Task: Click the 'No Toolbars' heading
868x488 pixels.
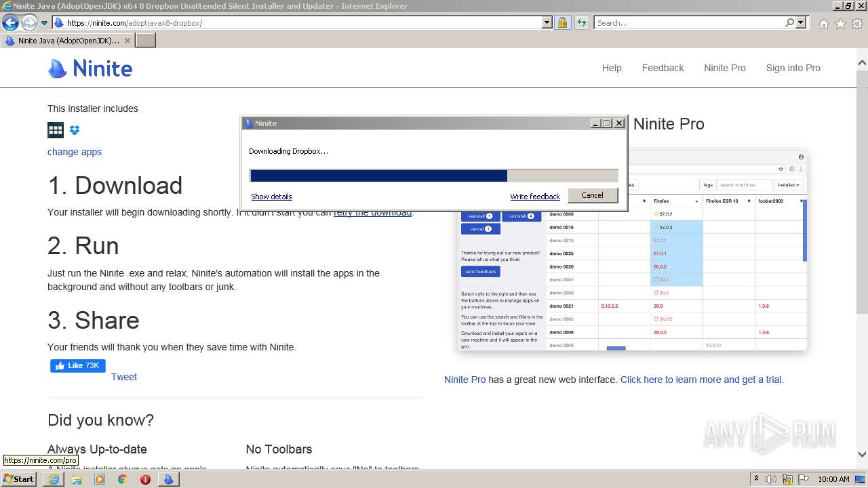Action: pyautogui.click(x=279, y=449)
